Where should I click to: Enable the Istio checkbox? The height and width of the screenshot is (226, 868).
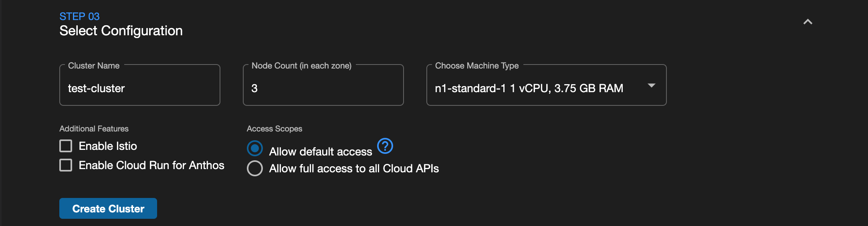66,146
